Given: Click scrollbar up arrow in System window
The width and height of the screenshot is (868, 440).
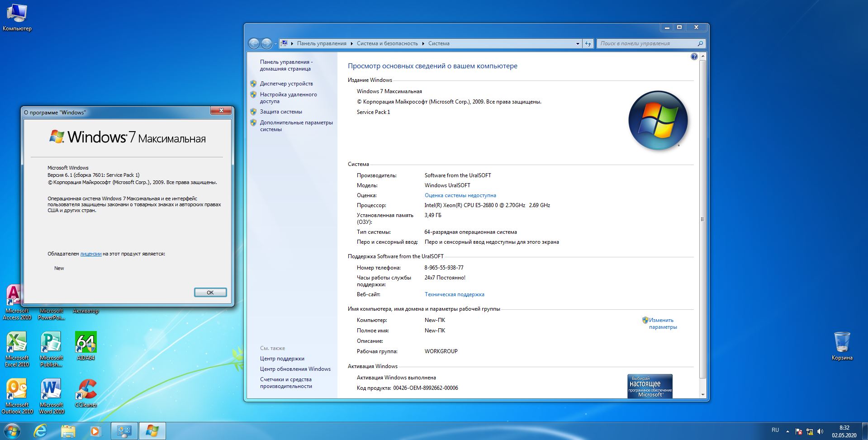Looking at the screenshot, I should coord(702,57).
